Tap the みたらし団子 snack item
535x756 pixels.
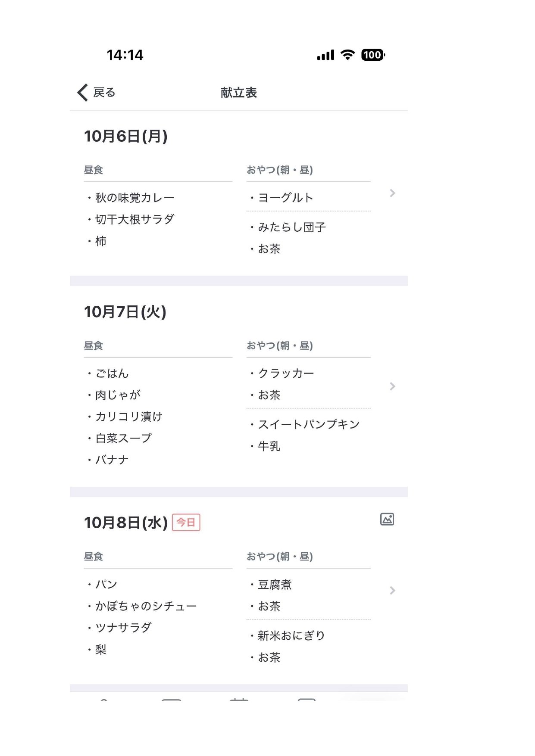point(291,227)
